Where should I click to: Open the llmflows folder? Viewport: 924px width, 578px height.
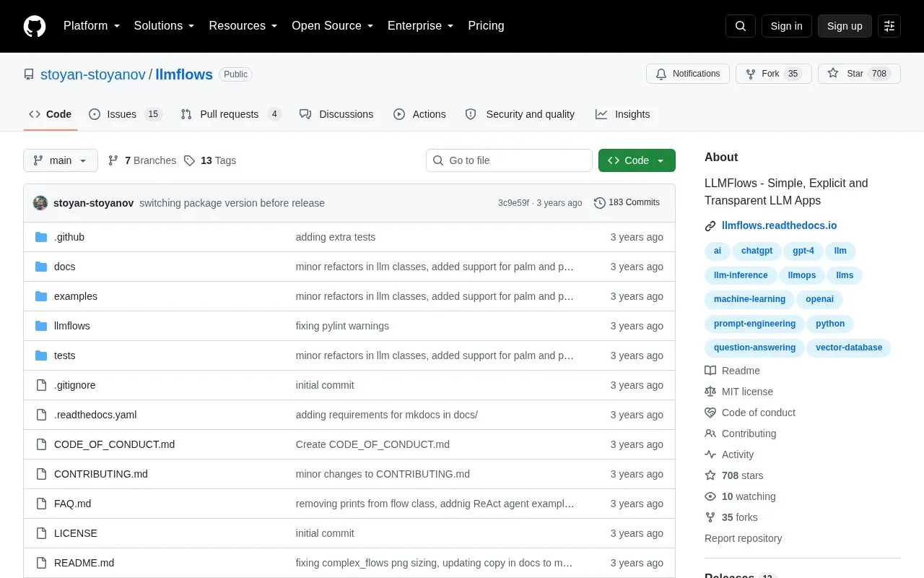click(72, 326)
